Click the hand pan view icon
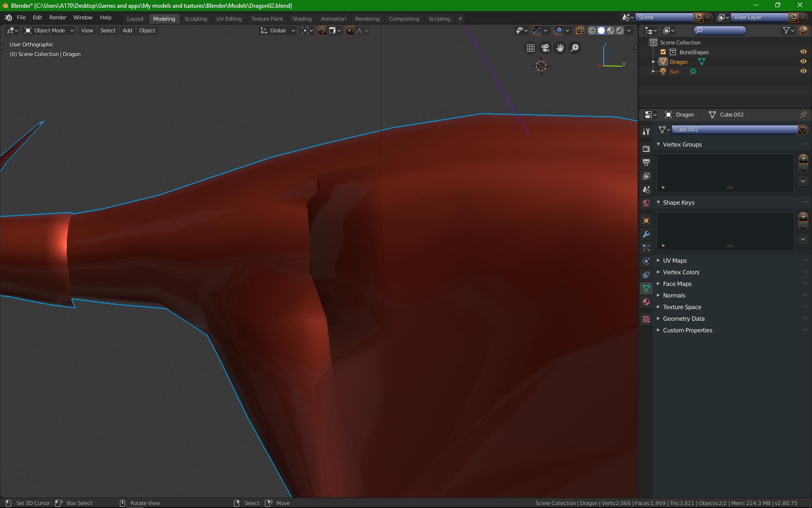Viewport: 812px width, 508px height. (560, 48)
